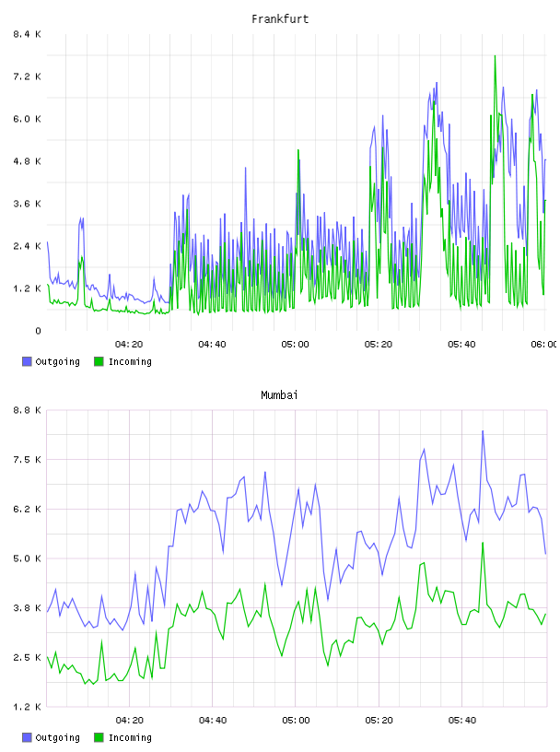This screenshot has width=560, height=752.
Task: Click the blue Outgoing swatch under Frankfurt
Action: (x=27, y=361)
